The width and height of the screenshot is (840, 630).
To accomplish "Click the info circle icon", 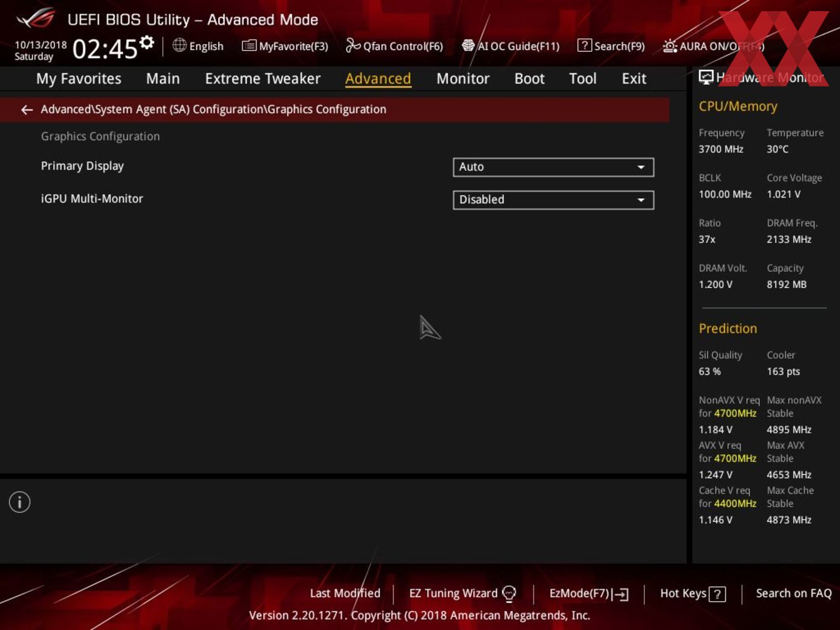I will click(20, 502).
